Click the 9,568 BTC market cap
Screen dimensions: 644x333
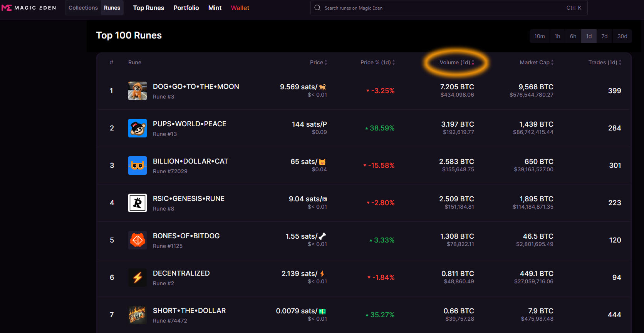point(536,87)
